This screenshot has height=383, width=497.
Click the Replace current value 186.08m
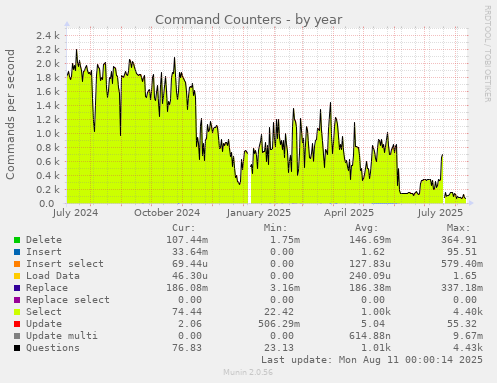187,288
